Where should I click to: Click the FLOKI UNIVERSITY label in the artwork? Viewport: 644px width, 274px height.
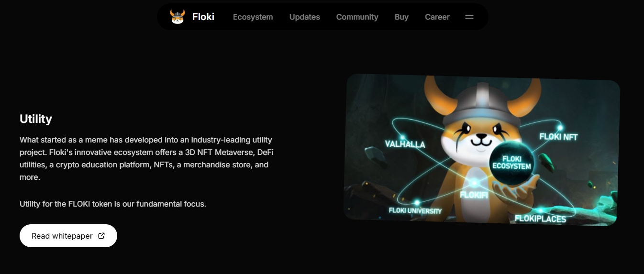click(415, 210)
